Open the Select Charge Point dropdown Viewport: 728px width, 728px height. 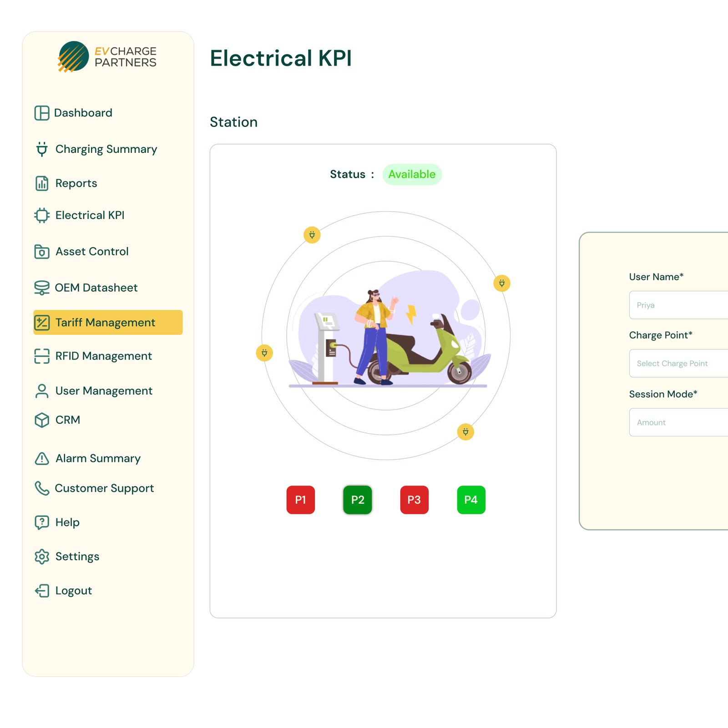click(x=678, y=363)
